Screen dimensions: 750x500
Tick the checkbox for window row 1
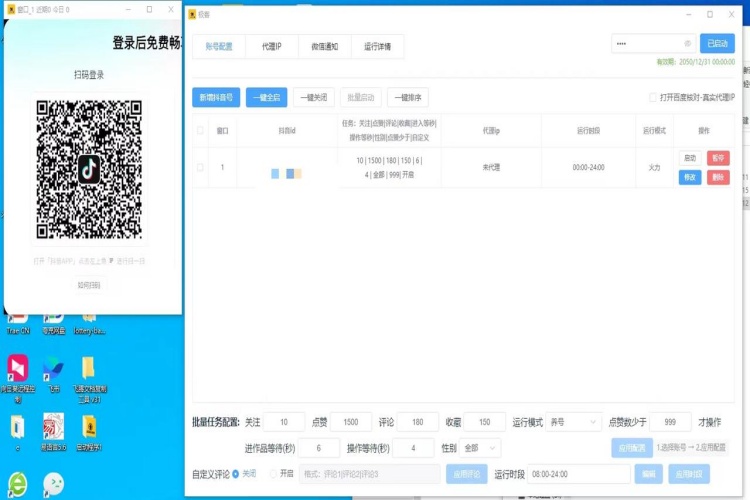pos(200,167)
